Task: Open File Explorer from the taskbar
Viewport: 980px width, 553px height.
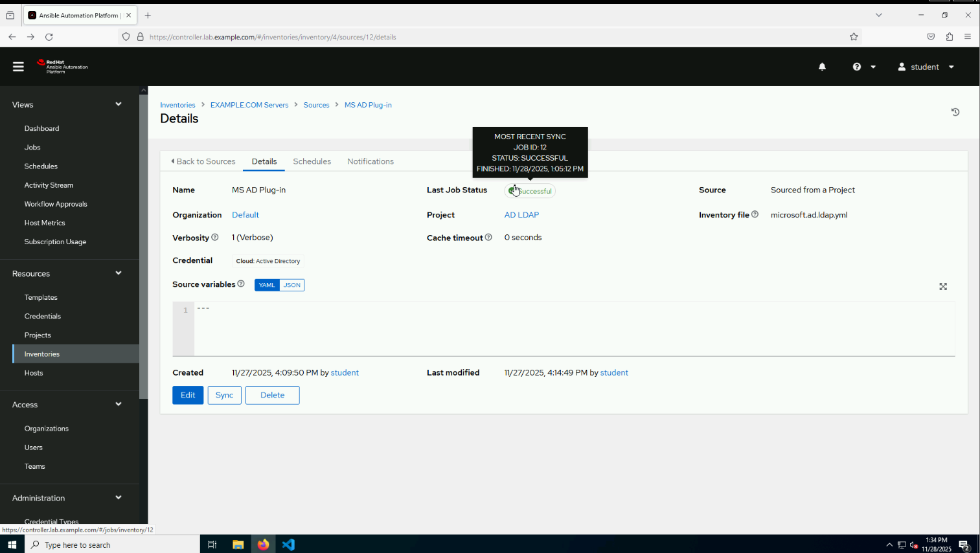Action: tap(238, 545)
